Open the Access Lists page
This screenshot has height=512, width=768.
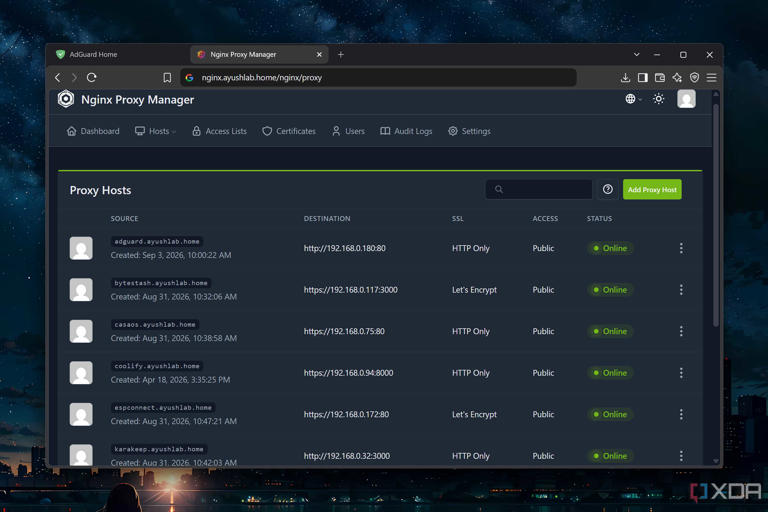click(219, 131)
